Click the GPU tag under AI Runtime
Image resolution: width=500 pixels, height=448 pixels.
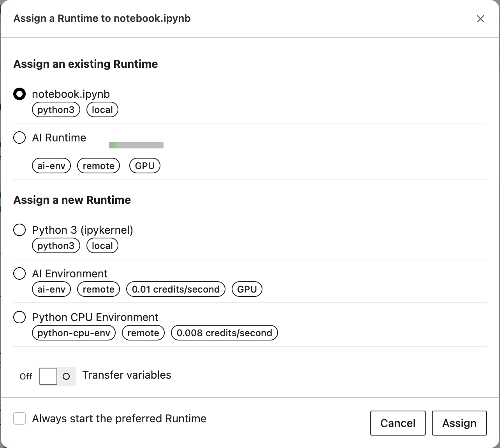[x=144, y=166]
